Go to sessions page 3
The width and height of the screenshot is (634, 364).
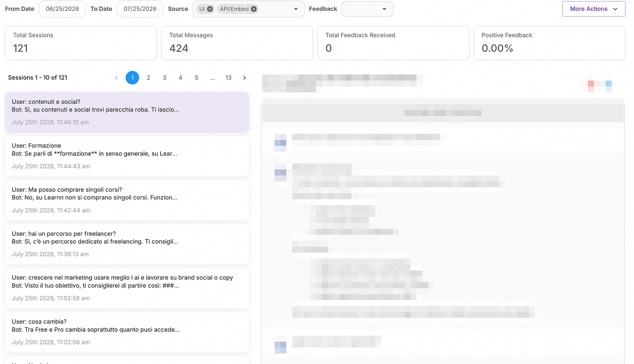pos(164,78)
